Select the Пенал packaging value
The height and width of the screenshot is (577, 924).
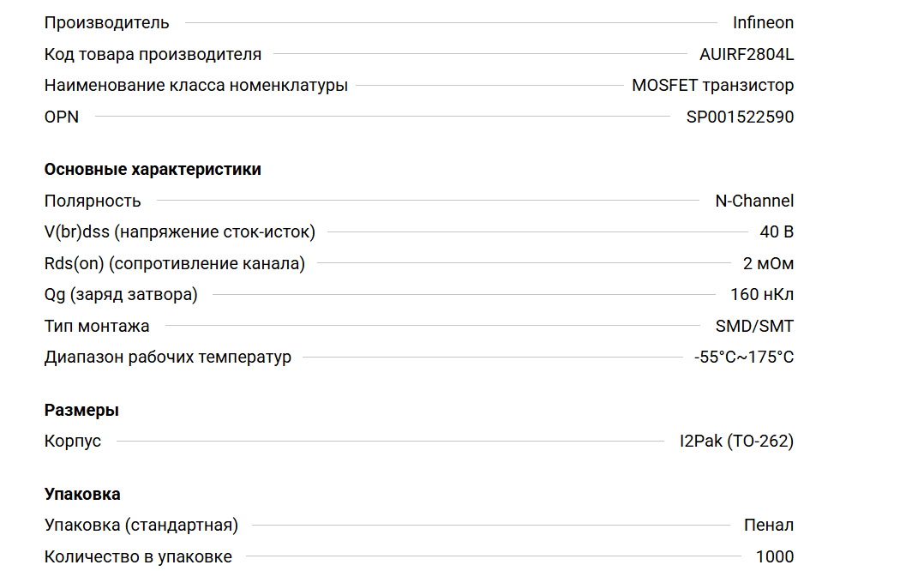coord(769,525)
